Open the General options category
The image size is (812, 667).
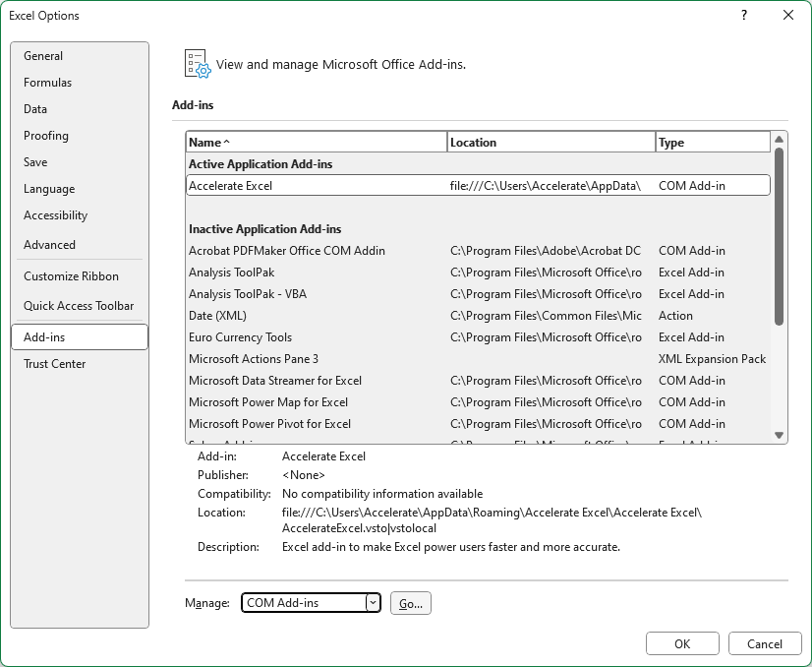80,56
